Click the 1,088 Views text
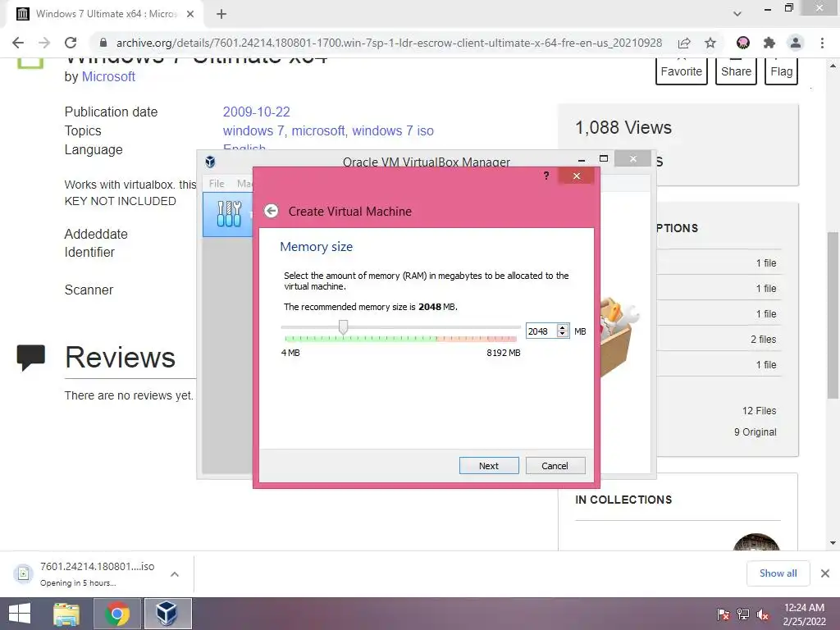The width and height of the screenshot is (840, 630). (623, 127)
